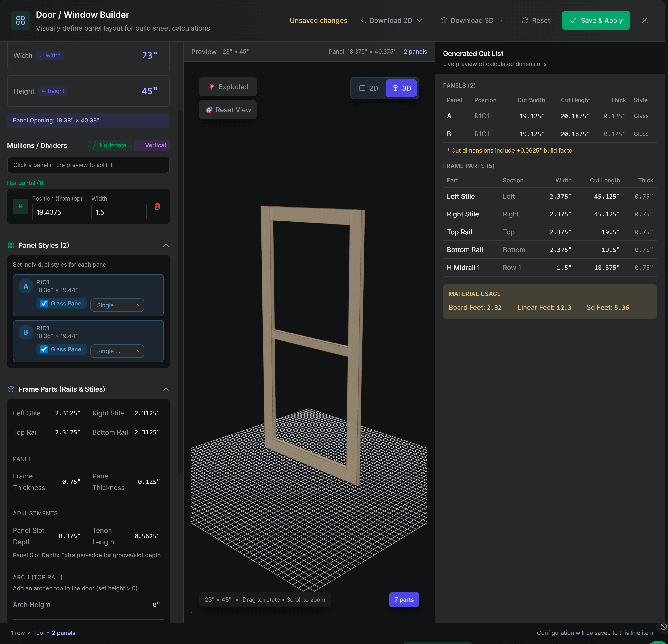Switch preview to 2D mode
This screenshot has width=668, height=644.
point(369,88)
